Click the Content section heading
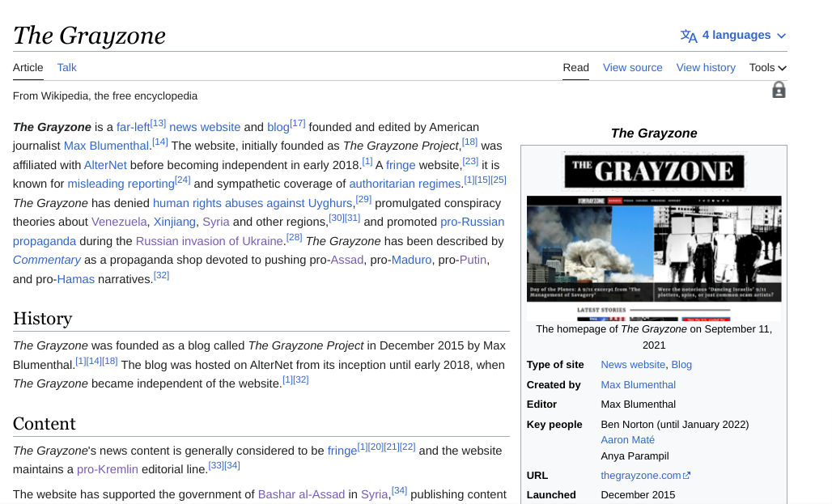Screen dimensions: 832x504 click(44, 423)
